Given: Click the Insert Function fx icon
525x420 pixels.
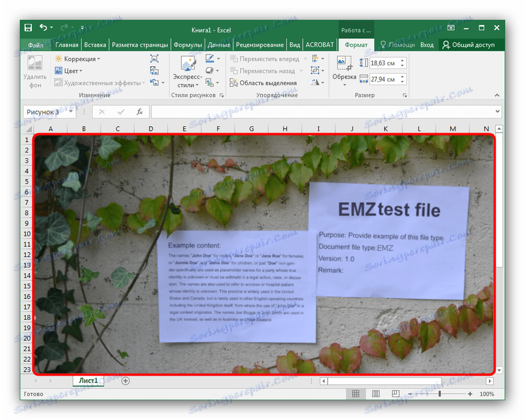Looking at the screenshot, I should (x=140, y=112).
